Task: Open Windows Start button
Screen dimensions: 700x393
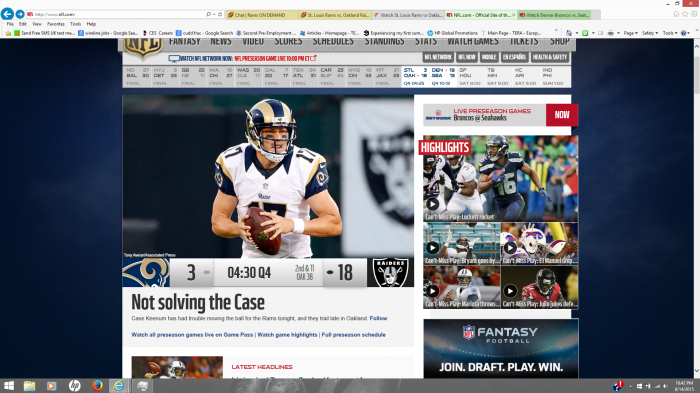Action: [x=8, y=386]
